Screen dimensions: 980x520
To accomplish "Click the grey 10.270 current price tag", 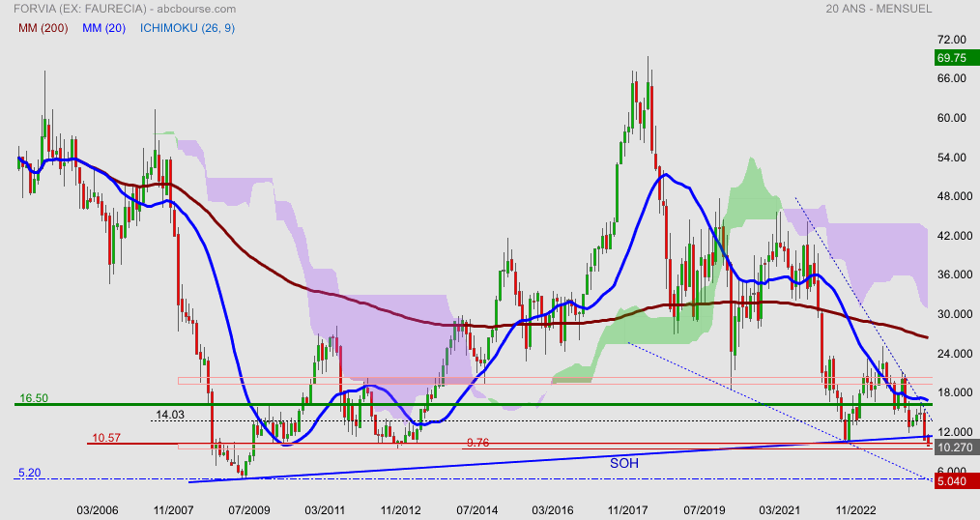I will point(956,448).
